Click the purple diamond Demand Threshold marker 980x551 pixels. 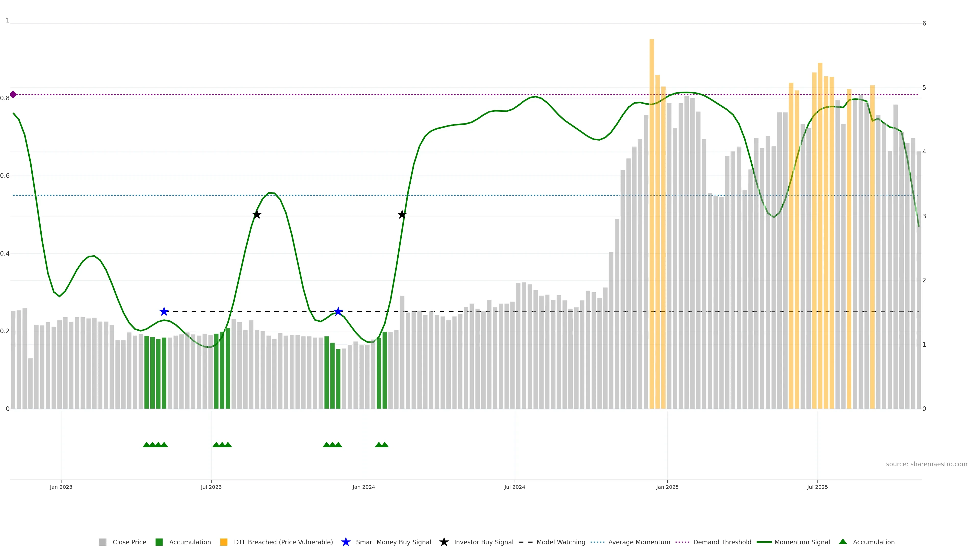coord(13,94)
